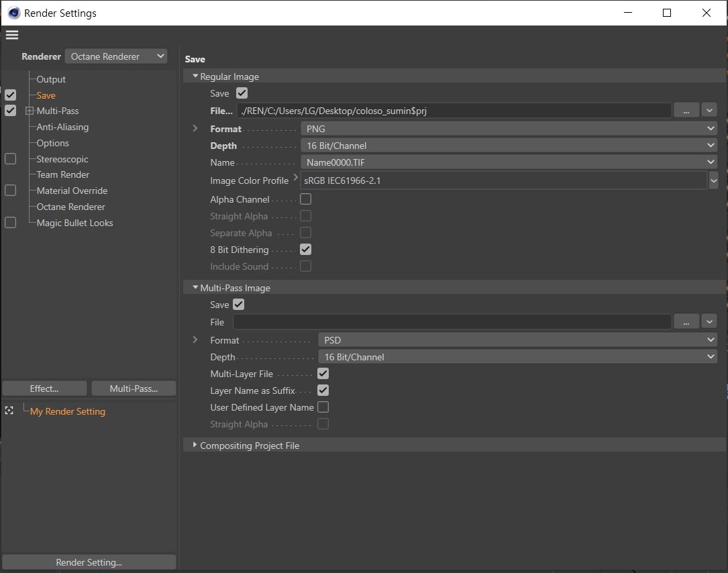Open Multi-Pass file path token arrow

709,321
